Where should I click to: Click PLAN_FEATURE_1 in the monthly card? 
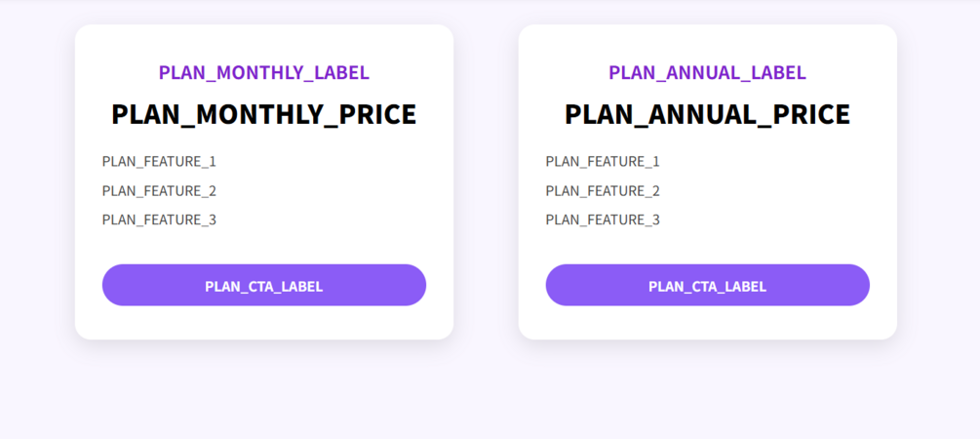159,161
